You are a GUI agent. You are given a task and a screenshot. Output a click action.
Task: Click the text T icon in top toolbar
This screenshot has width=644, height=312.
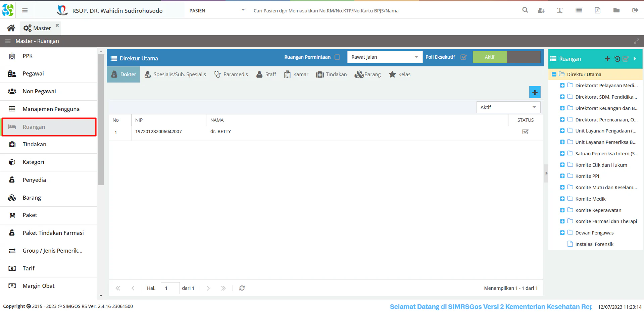560,10
